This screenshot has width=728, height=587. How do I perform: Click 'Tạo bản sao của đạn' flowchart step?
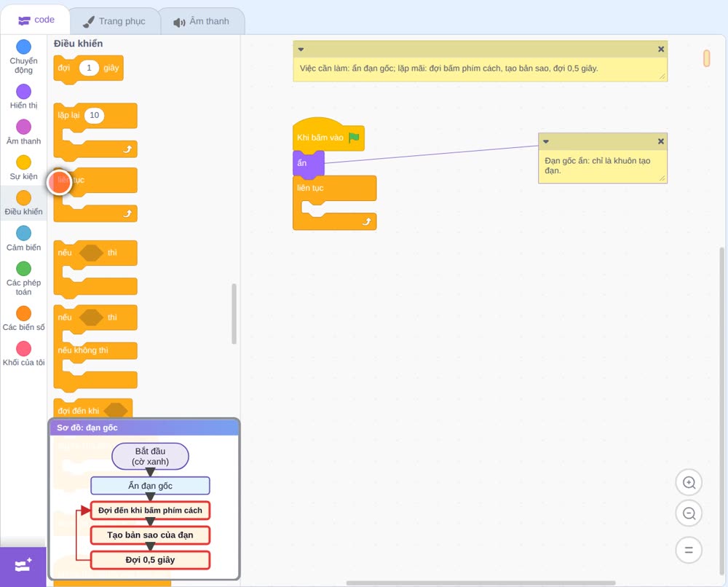tap(150, 535)
